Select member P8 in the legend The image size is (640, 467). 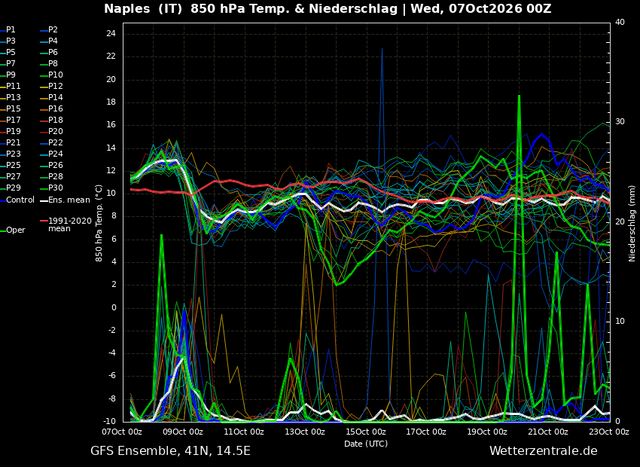click(x=53, y=64)
